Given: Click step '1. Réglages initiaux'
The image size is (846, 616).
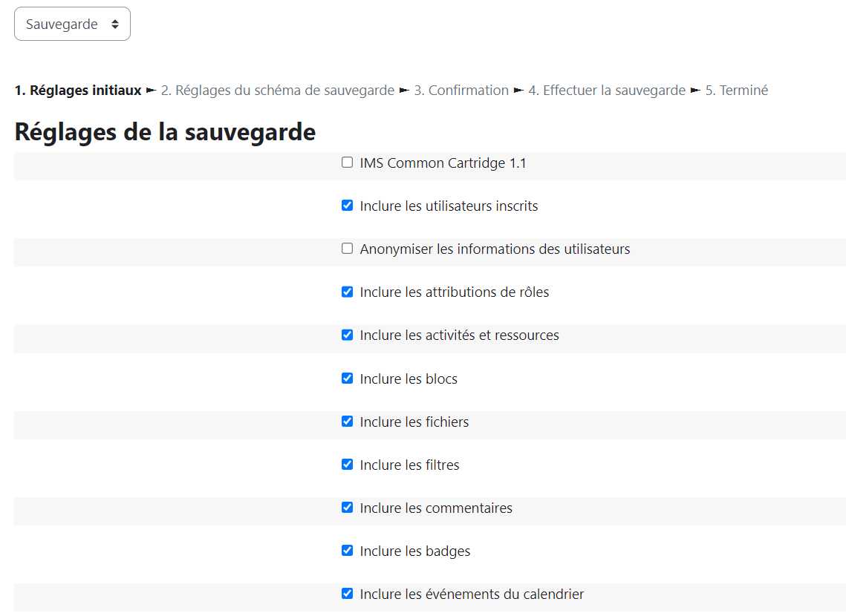Looking at the screenshot, I should [x=78, y=90].
